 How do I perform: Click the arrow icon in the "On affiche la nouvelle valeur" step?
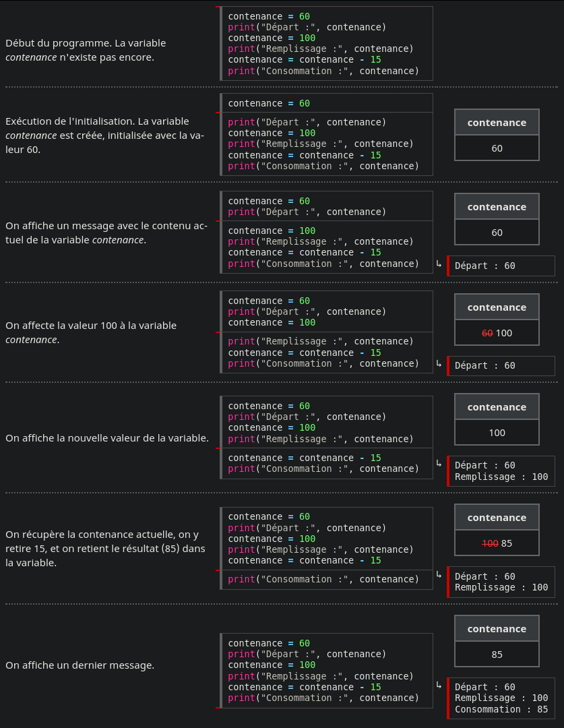[439, 463]
